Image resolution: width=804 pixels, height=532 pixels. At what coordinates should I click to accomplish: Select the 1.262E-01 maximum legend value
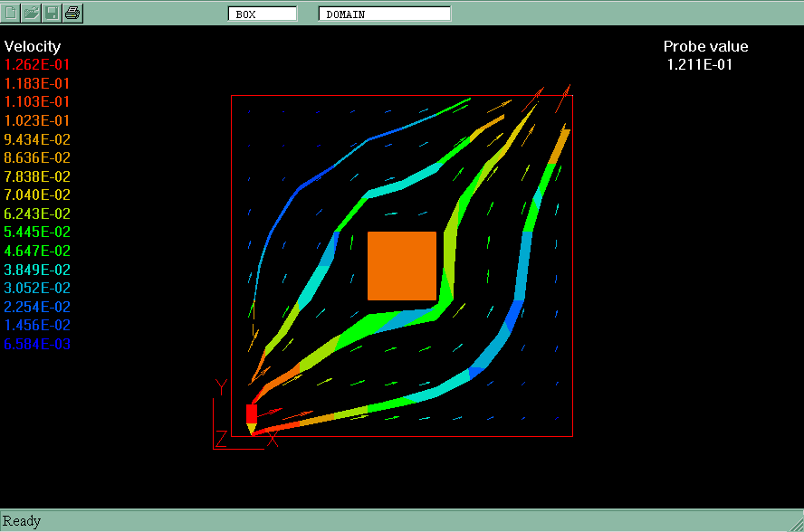[37, 64]
